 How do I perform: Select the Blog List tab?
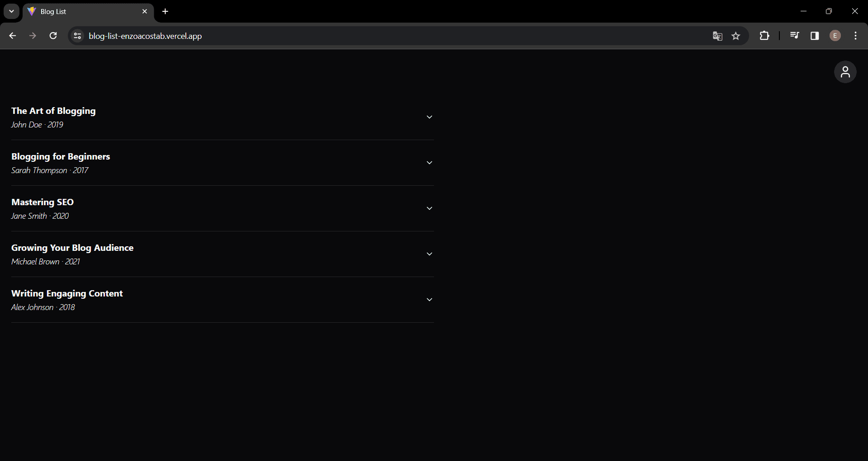point(81,12)
